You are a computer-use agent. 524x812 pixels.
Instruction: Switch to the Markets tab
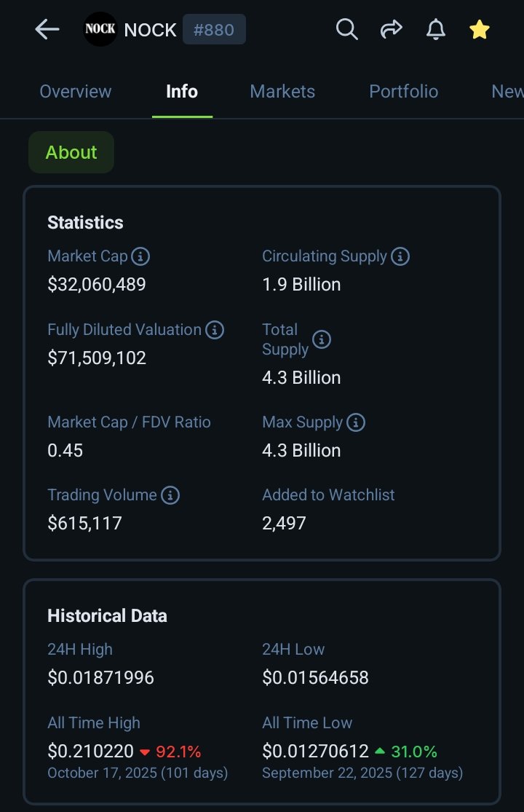[282, 92]
